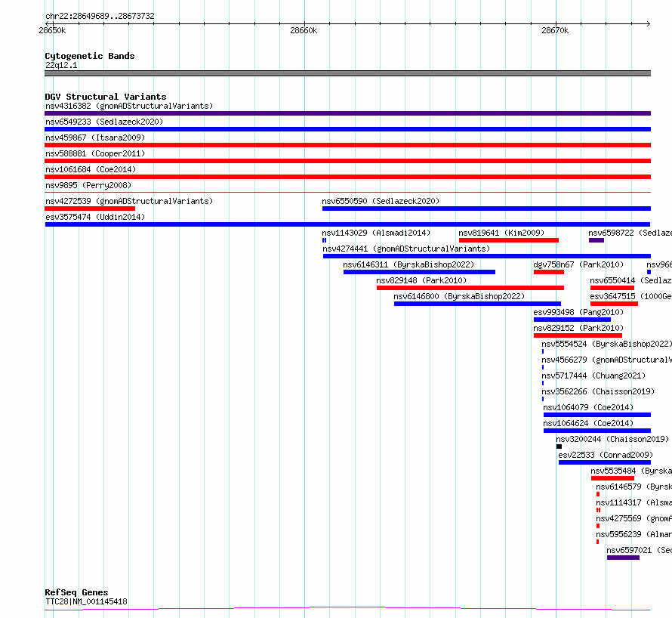Select the tiny nsv1143029 Alsmadi2014 marker
Viewport: 672px width, 618px height.
tap(324, 240)
